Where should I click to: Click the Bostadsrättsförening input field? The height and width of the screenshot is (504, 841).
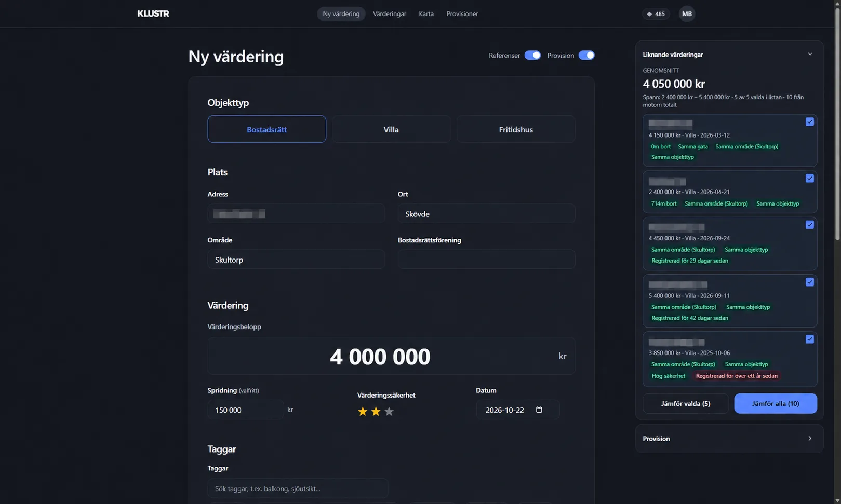tap(486, 260)
